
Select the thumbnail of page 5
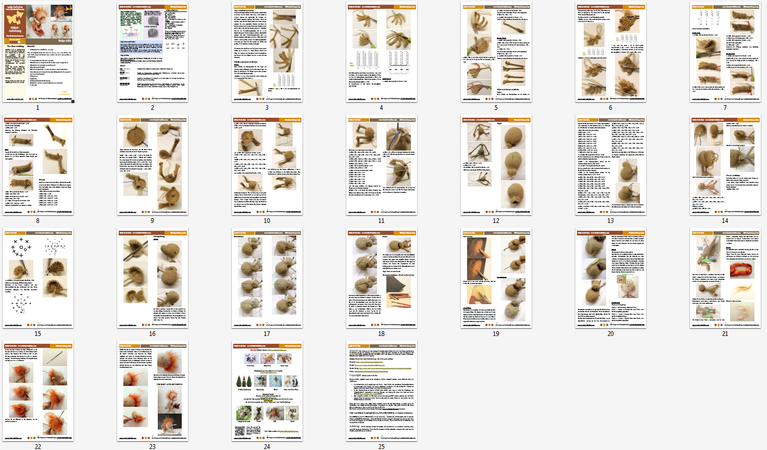pyautogui.click(x=496, y=51)
